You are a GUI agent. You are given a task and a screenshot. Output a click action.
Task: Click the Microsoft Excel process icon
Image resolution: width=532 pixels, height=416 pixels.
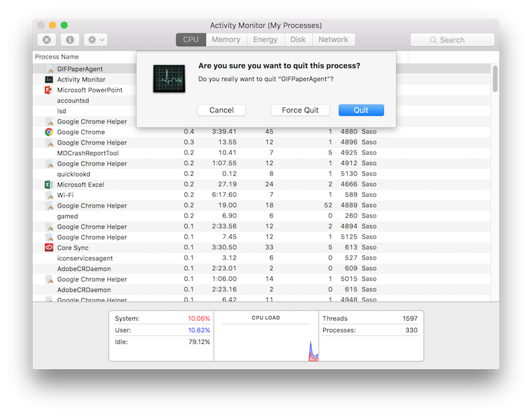click(x=49, y=184)
